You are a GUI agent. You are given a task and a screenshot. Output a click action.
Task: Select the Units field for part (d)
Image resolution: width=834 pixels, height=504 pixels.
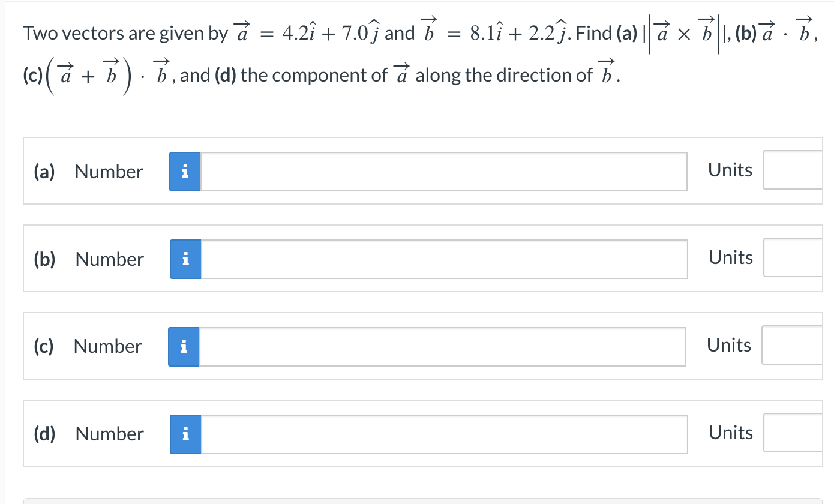[798, 433]
